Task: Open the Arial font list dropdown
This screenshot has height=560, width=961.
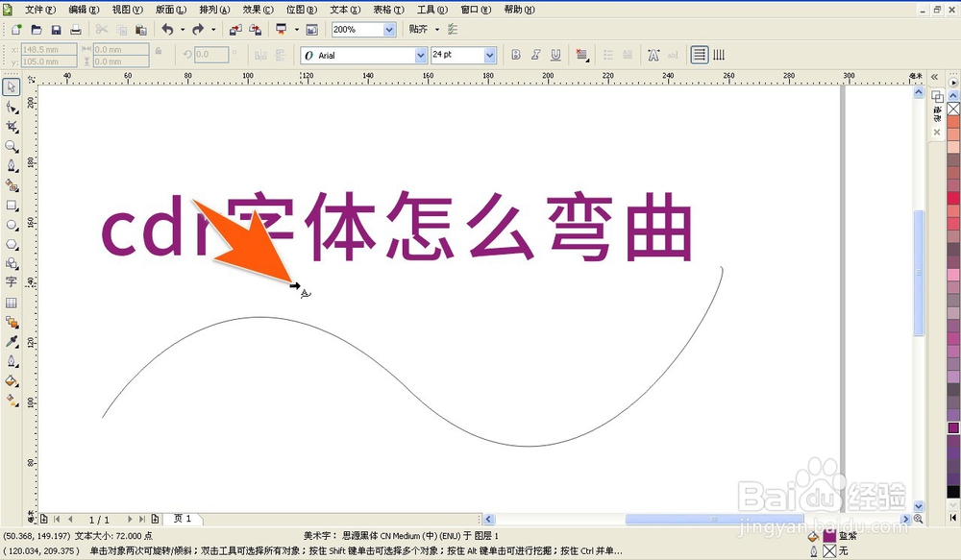Action: pos(420,55)
